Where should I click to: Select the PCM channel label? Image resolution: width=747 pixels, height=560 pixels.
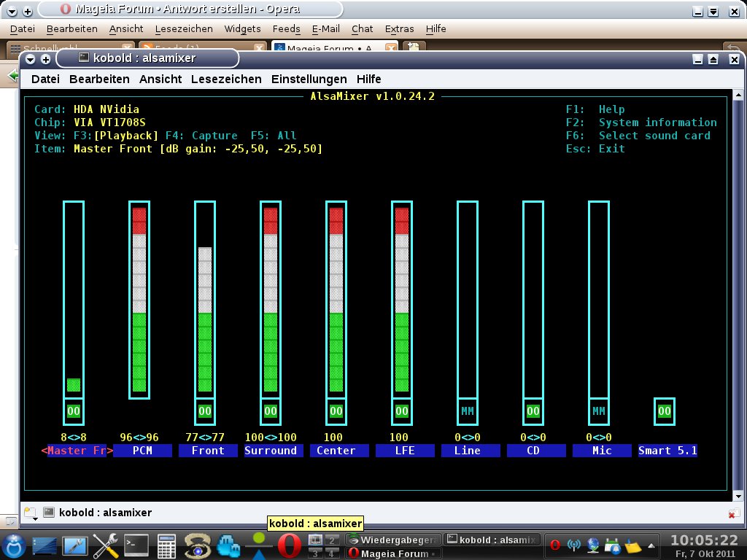pyautogui.click(x=142, y=451)
